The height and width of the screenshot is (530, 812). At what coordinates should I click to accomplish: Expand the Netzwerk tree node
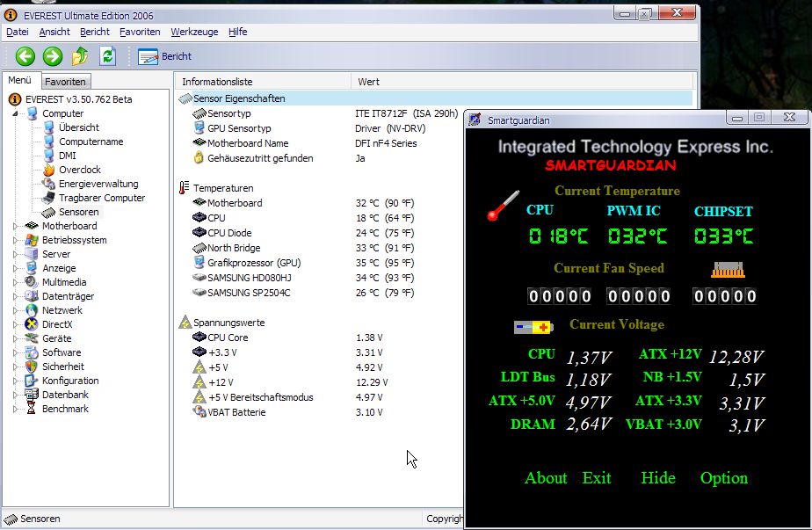[16, 309]
